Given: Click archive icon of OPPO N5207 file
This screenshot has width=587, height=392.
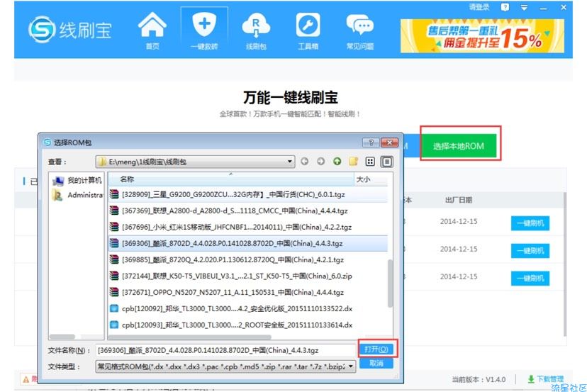Looking at the screenshot, I should (x=114, y=292).
